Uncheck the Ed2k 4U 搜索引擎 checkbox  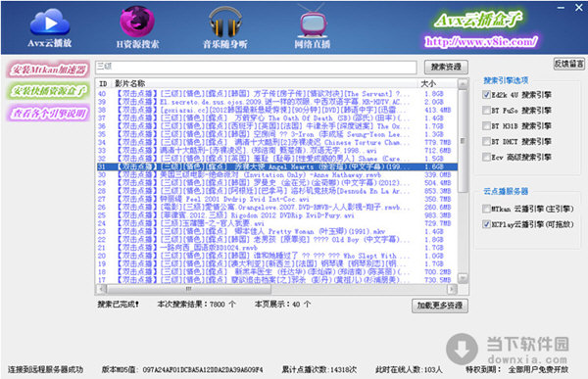[486, 95]
